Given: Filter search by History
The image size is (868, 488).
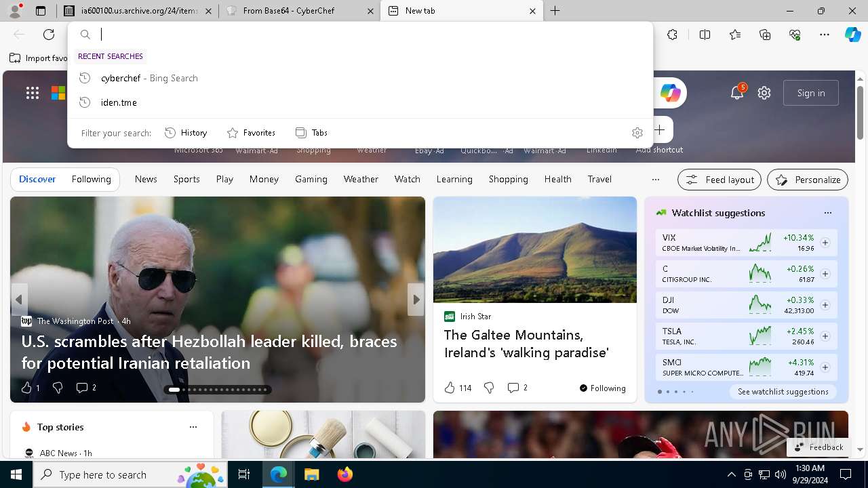Looking at the screenshot, I should point(186,133).
